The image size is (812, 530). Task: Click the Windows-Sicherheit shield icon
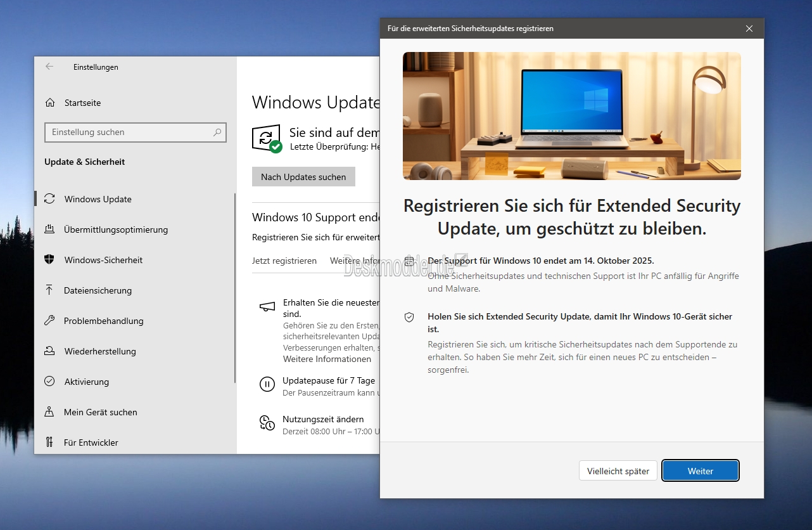point(49,260)
